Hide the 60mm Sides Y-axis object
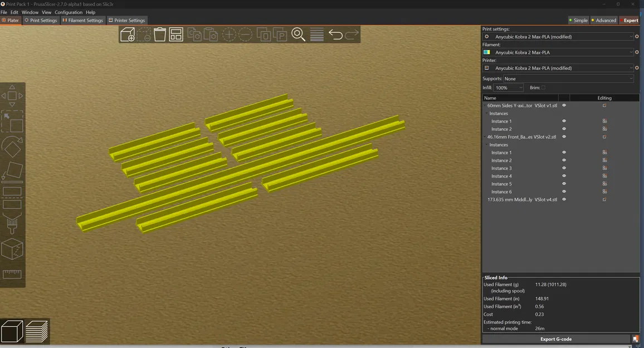Viewport: 644px width, 348px height. pyautogui.click(x=564, y=105)
